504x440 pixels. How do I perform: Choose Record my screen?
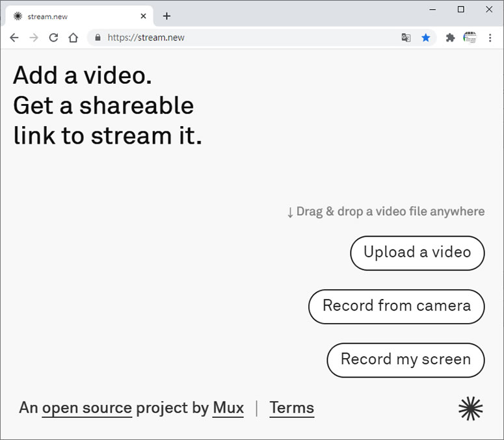coord(405,360)
